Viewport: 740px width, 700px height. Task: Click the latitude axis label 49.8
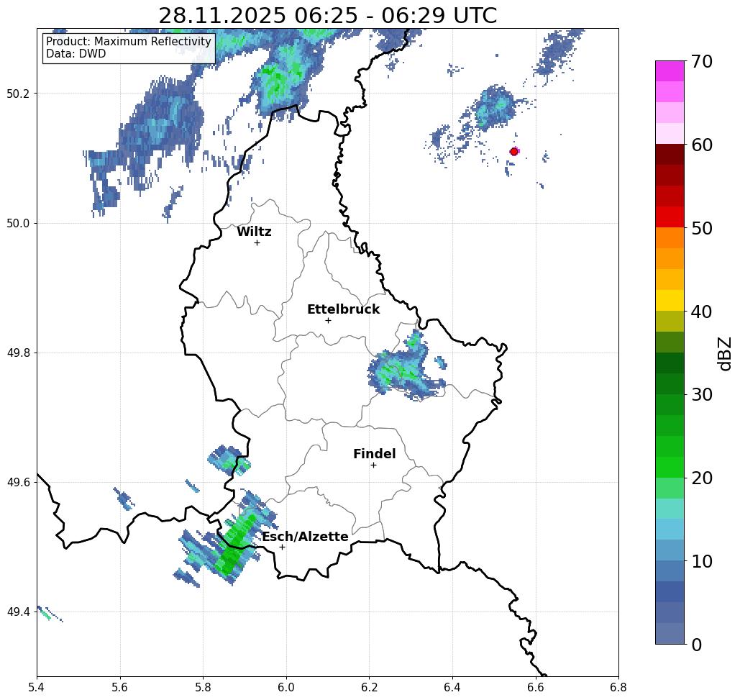(x=18, y=353)
